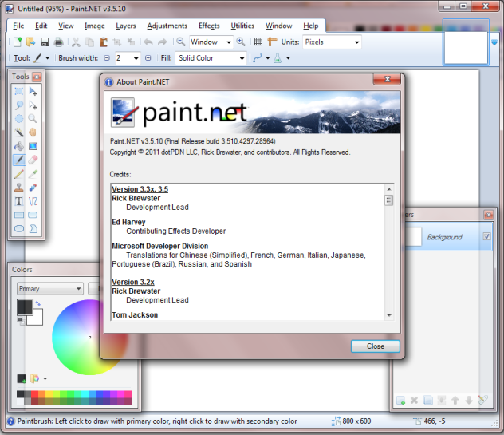The image size is (504, 435).
Task: Select the Pencil tool
Action: pos(19,174)
